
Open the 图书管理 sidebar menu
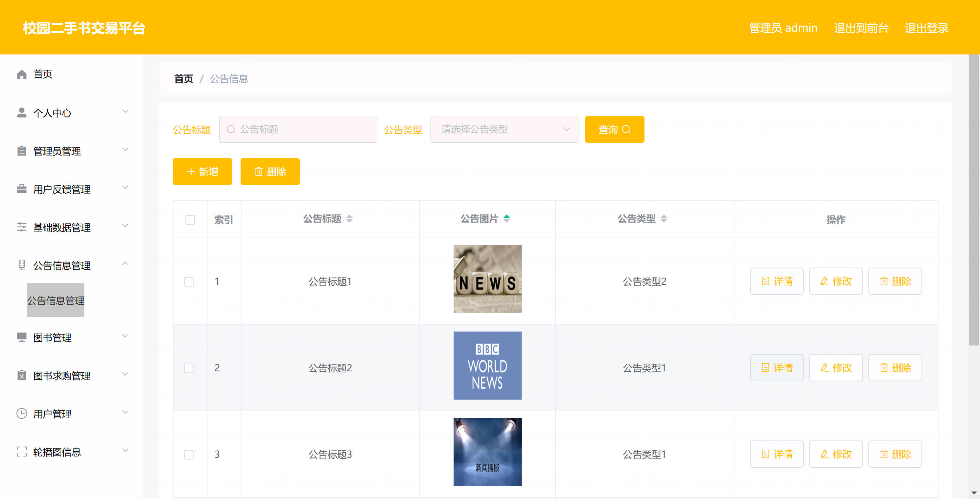[x=71, y=338]
